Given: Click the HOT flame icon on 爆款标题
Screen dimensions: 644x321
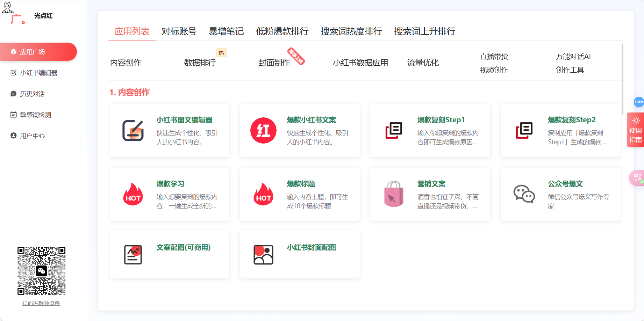Looking at the screenshot, I should [x=264, y=194].
